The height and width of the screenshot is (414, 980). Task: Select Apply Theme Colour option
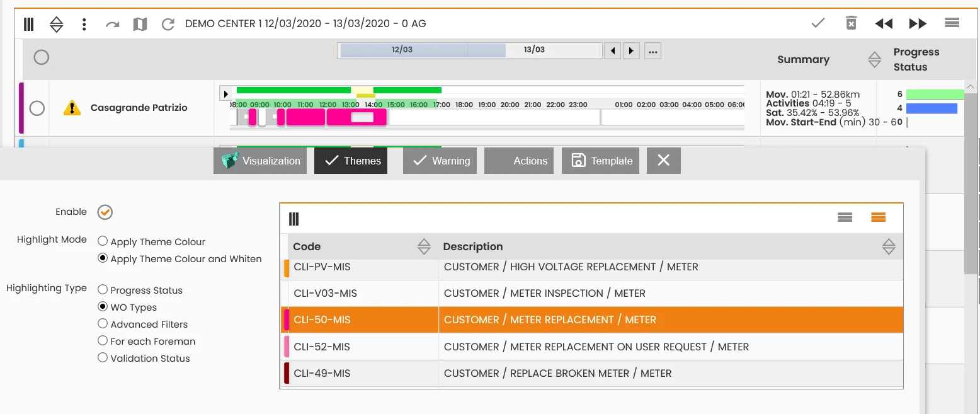click(x=103, y=241)
